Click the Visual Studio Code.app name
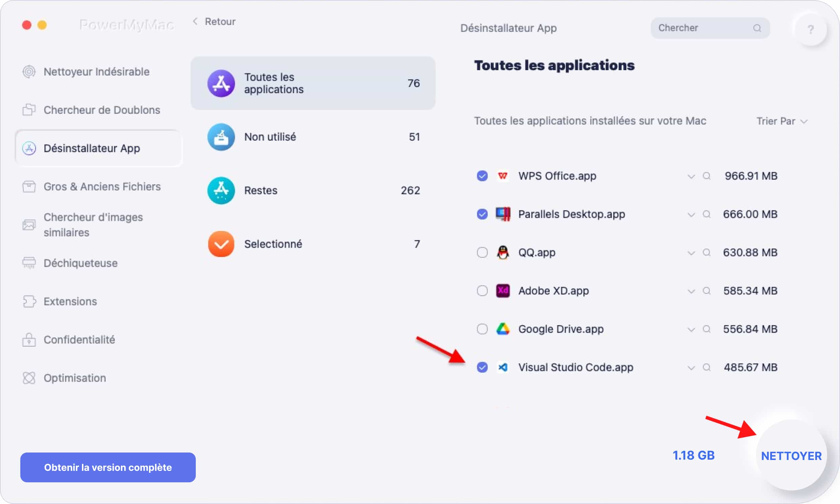 (x=576, y=367)
